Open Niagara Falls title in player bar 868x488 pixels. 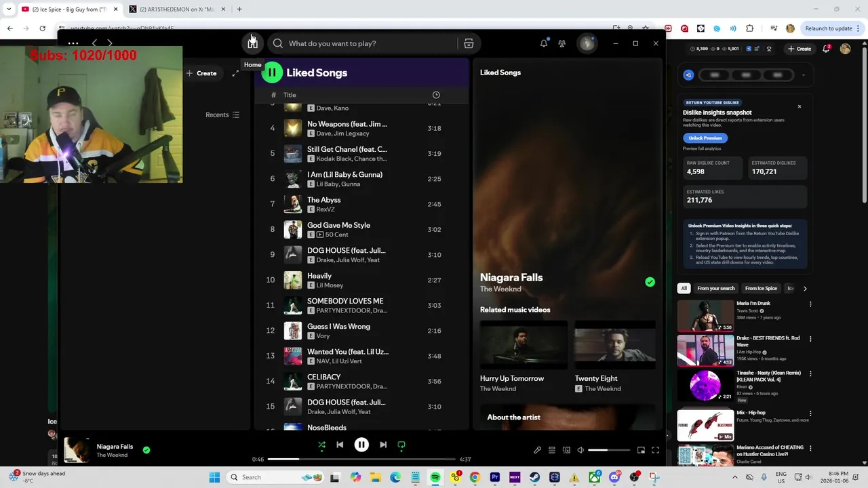tap(115, 447)
